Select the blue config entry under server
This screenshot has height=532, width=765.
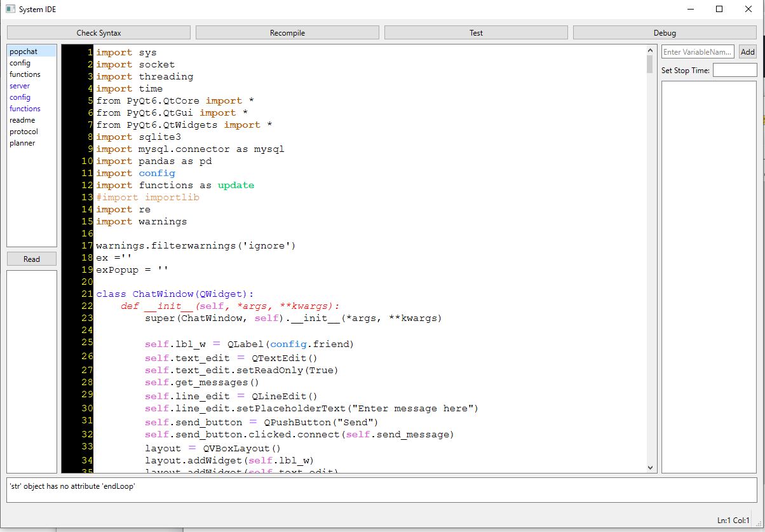[32, 97]
